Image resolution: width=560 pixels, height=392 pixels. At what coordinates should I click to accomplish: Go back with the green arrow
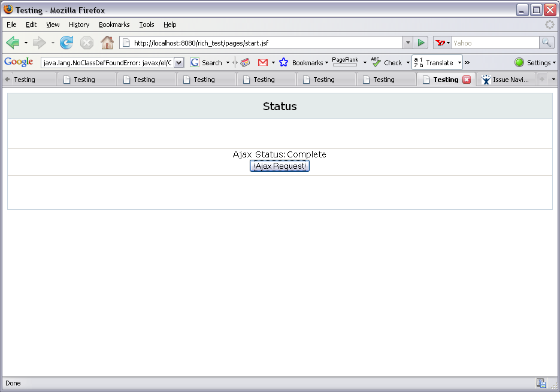tap(13, 43)
